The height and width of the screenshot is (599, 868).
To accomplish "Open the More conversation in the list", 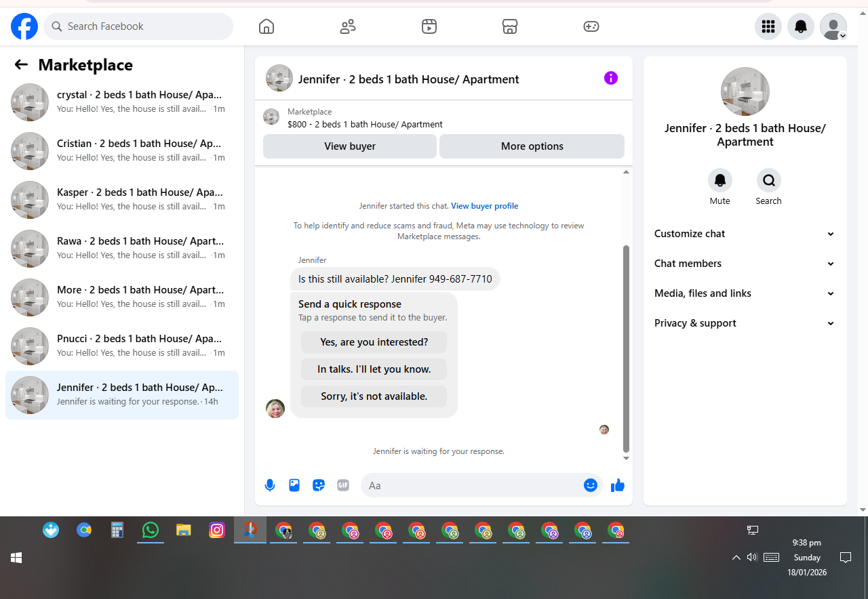I will pos(122,297).
